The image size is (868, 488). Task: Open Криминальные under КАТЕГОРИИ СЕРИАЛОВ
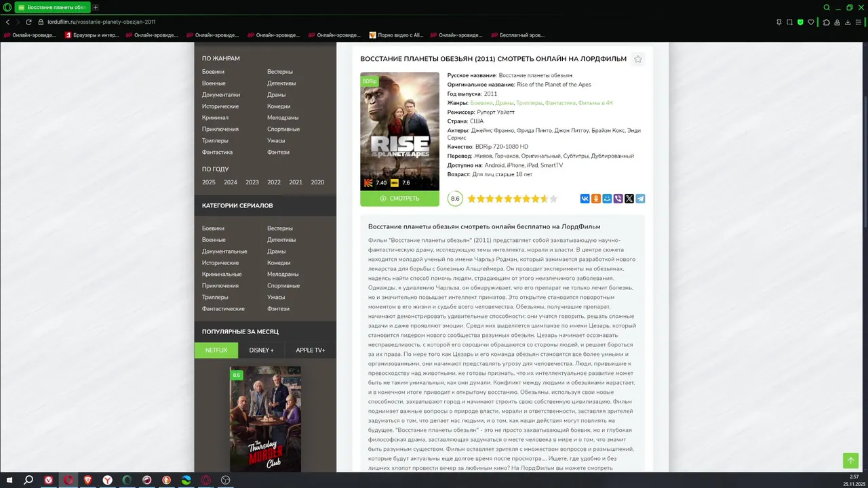222,274
